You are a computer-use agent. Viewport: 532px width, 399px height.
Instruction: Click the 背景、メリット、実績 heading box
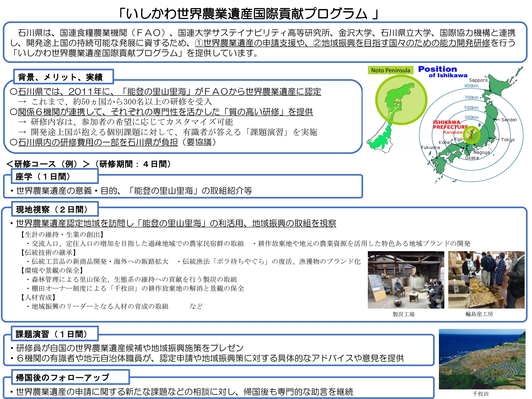click(63, 77)
